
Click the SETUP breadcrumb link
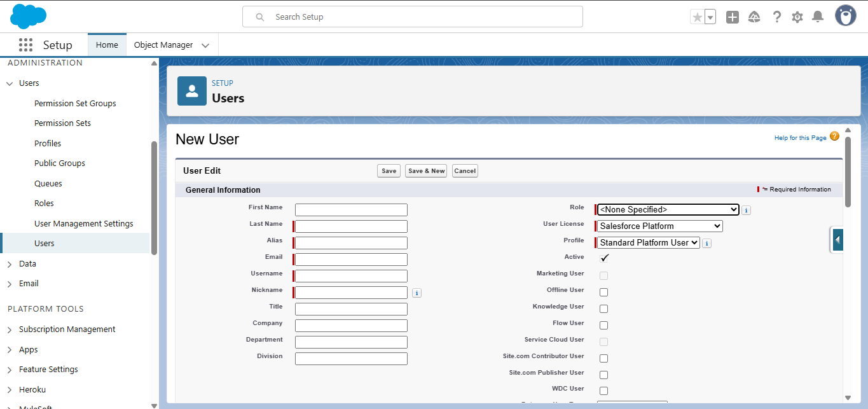[223, 83]
